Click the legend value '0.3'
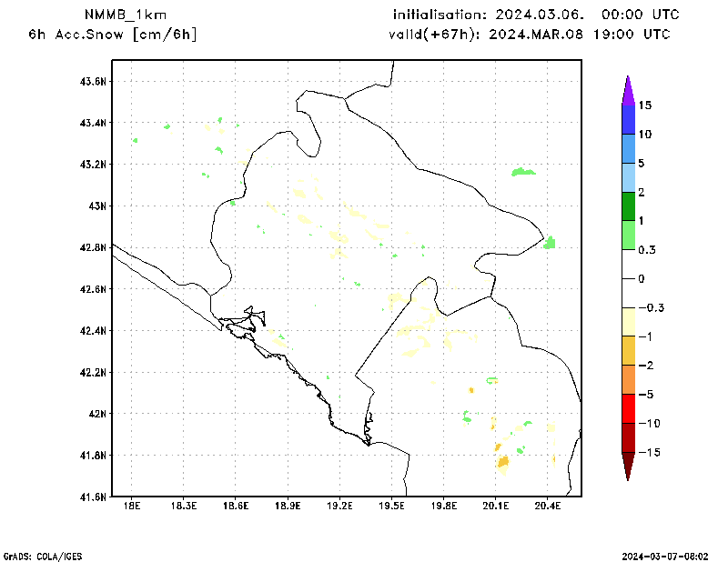 [x=647, y=250]
